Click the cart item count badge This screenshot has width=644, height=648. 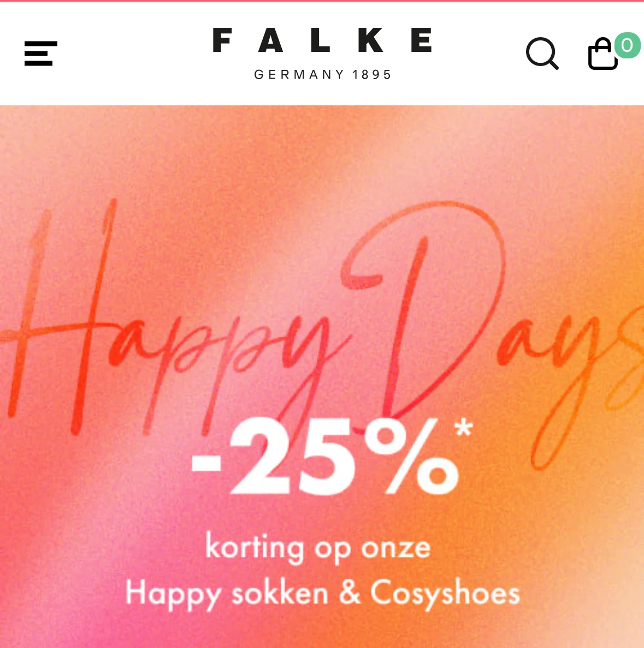coord(627,46)
